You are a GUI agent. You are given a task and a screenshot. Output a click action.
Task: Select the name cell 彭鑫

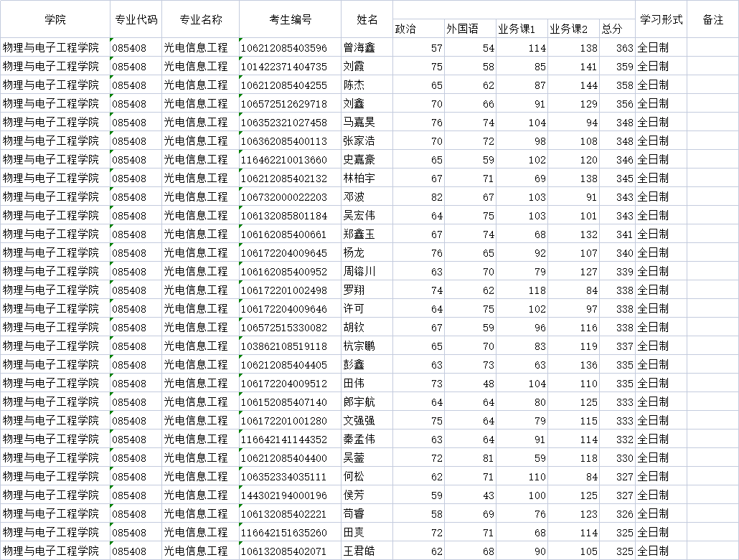pos(367,364)
